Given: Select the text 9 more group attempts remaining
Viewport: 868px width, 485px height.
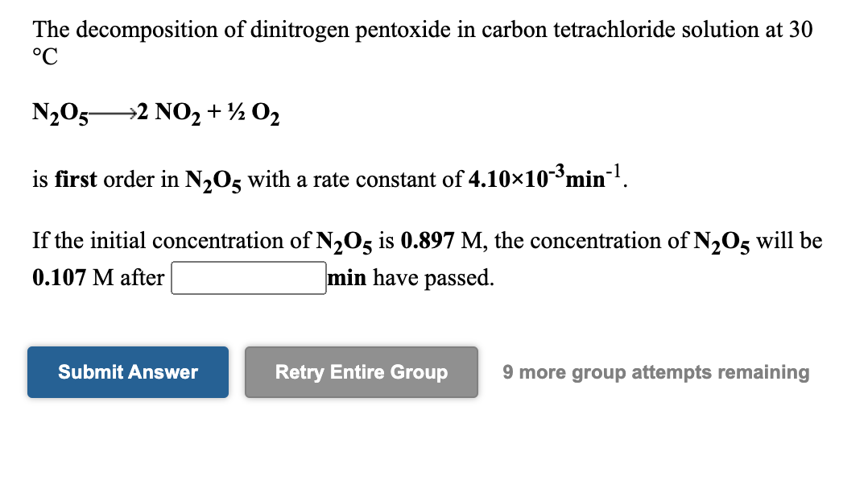Looking at the screenshot, I should (x=655, y=372).
